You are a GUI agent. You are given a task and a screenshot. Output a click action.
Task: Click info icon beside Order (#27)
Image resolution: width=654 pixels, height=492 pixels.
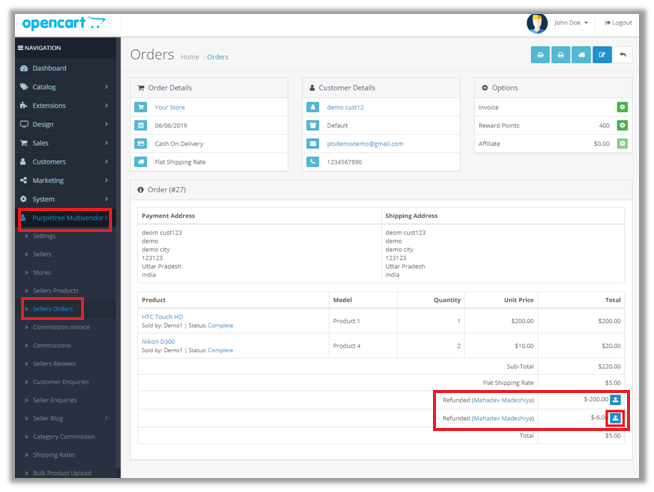[x=141, y=190]
